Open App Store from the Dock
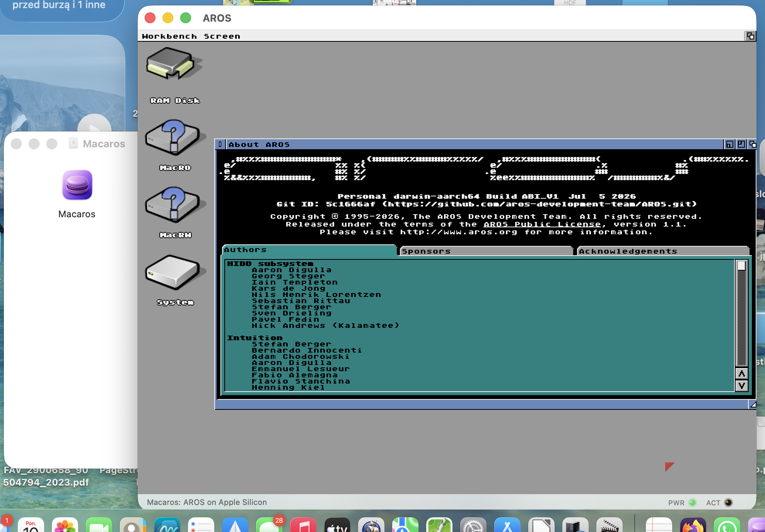765x532 pixels. click(507, 525)
